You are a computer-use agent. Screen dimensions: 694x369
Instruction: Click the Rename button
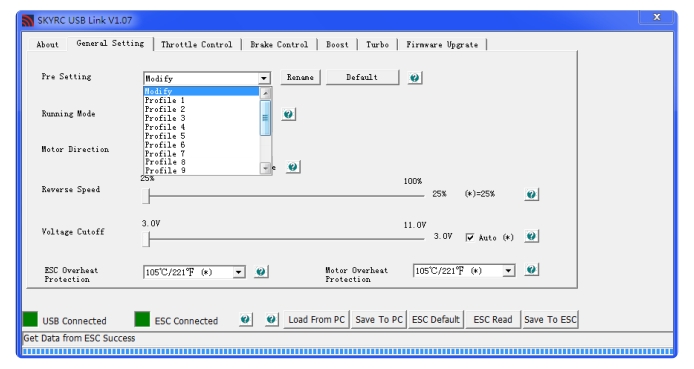tap(300, 77)
